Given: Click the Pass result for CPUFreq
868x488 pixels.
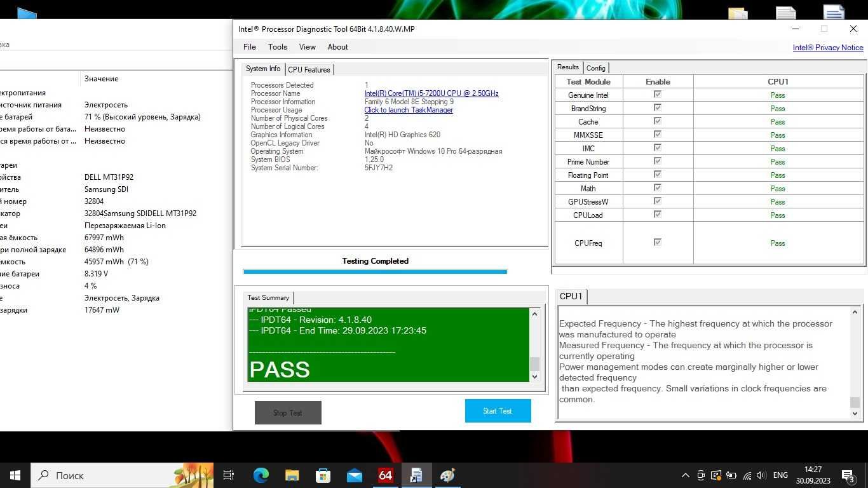Looking at the screenshot, I should (x=778, y=243).
